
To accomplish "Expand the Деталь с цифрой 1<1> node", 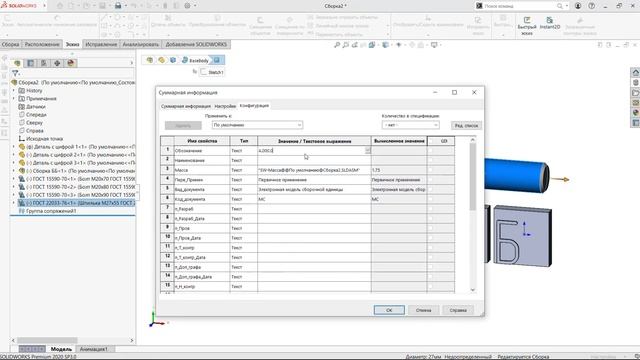I will 13,147.
